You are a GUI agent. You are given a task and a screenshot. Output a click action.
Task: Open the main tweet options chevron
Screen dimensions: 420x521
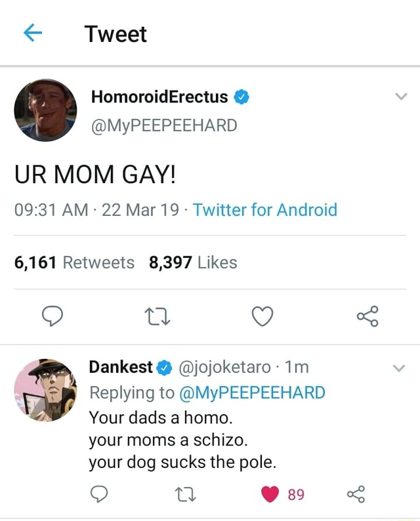[x=402, y=97]
